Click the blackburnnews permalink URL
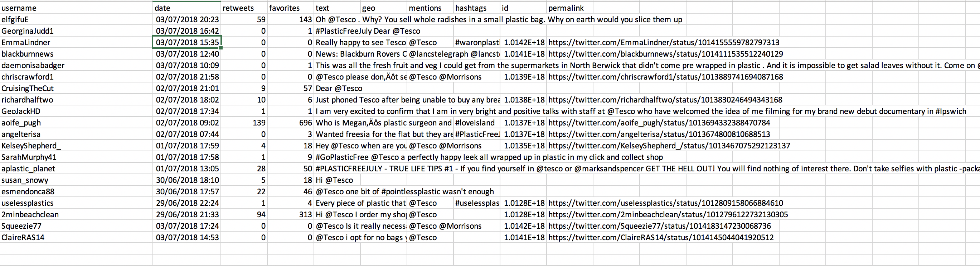Screen dimensions: 980x266 pos(665,54)
